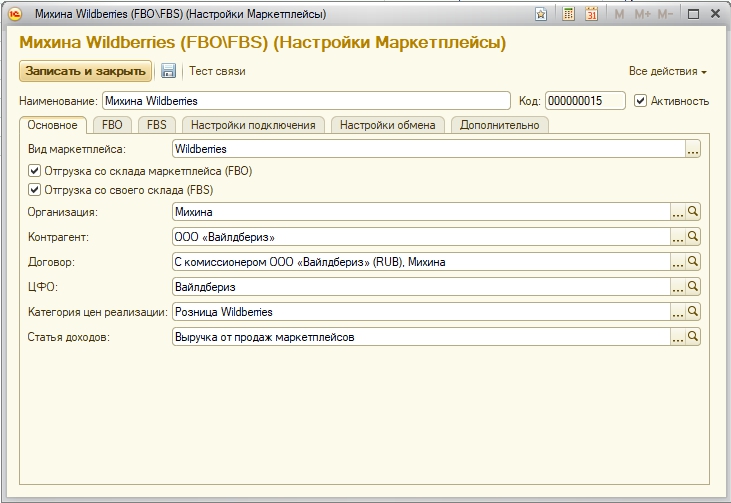The height and width of the screenshot is (503, 731).
Task: Uncheck Отгрузка со своего склада (FBS)
Action: [x=36, y=189]
